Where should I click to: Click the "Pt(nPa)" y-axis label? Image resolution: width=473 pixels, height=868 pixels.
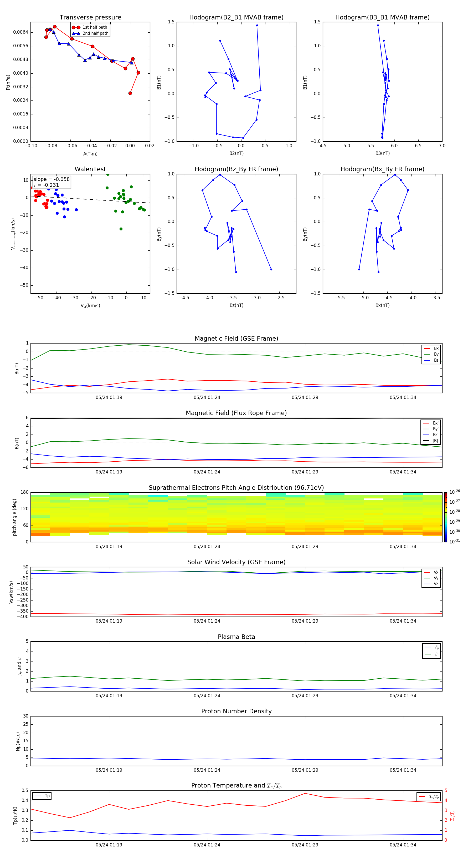coord(8,82)
